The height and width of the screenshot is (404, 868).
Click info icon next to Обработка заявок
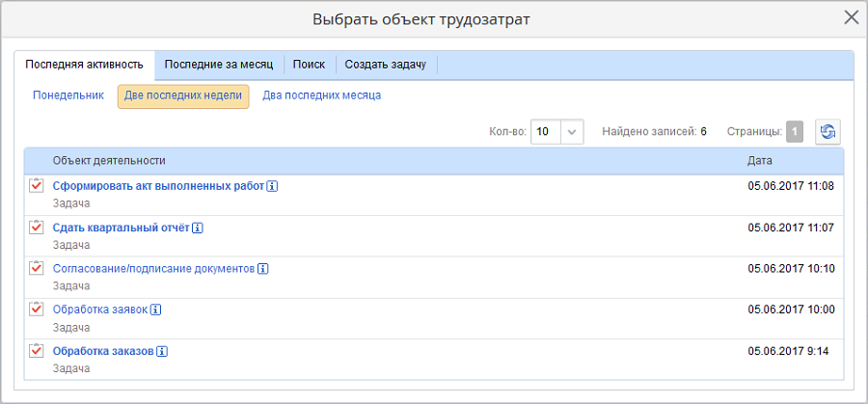(x=156, y=310)
